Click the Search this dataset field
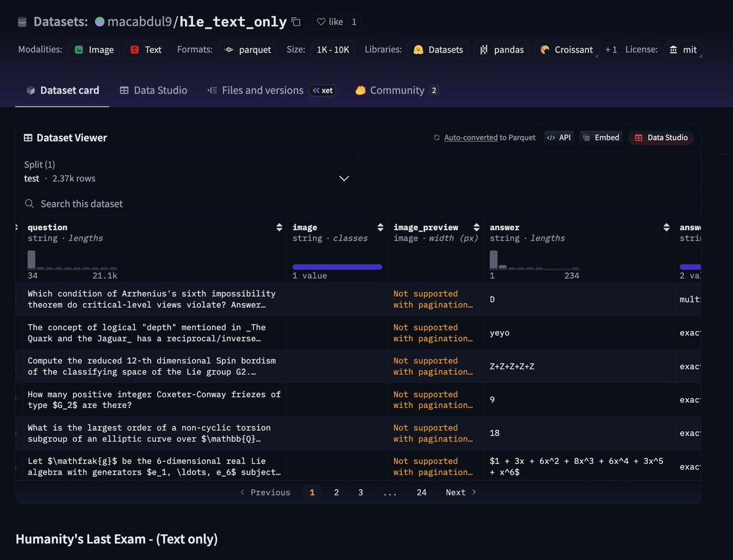The width and height of the screenshot is (733, 560). click(358, 203)
